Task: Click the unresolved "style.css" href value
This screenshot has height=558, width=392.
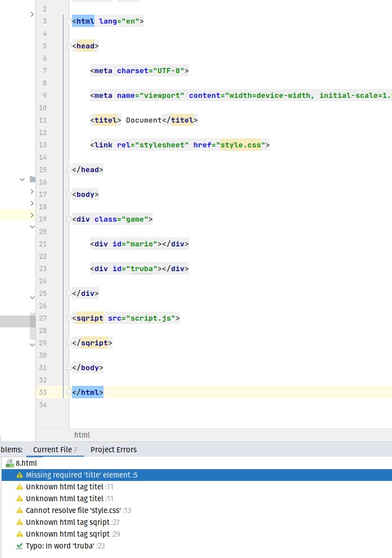Action: coord(241,145)
